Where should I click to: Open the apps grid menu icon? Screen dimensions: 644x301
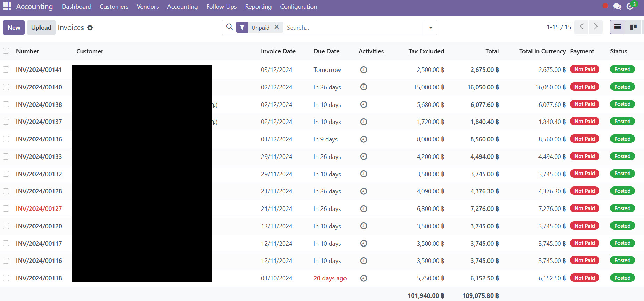[x=7, y=6]
